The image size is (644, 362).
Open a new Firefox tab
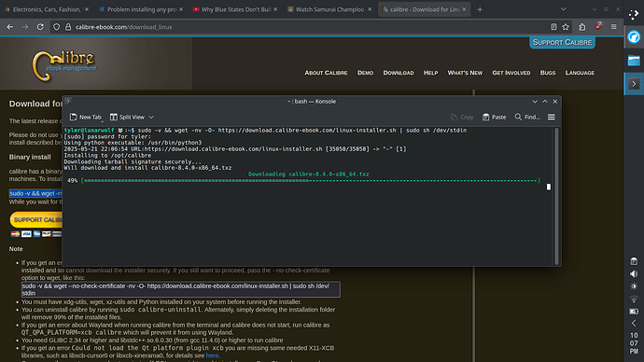click(x=480, y=9)
